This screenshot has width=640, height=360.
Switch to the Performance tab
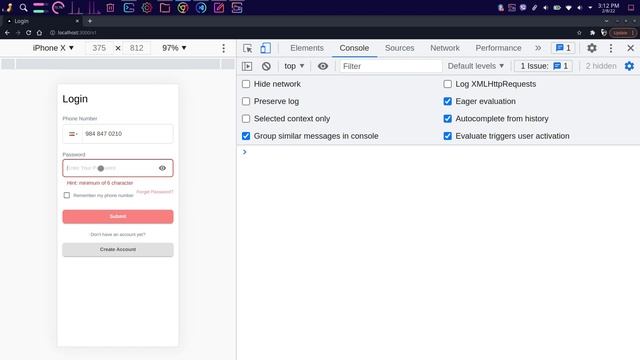(498, 48)
